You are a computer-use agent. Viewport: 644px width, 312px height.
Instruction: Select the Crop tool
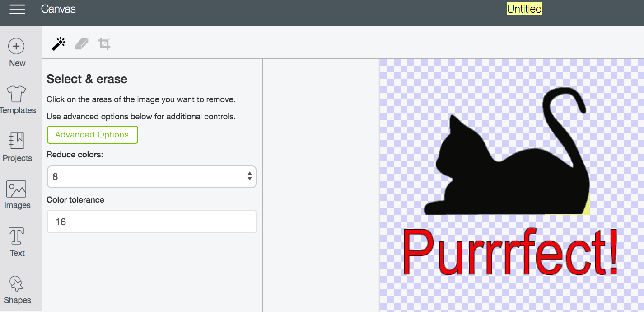[104, 44]
